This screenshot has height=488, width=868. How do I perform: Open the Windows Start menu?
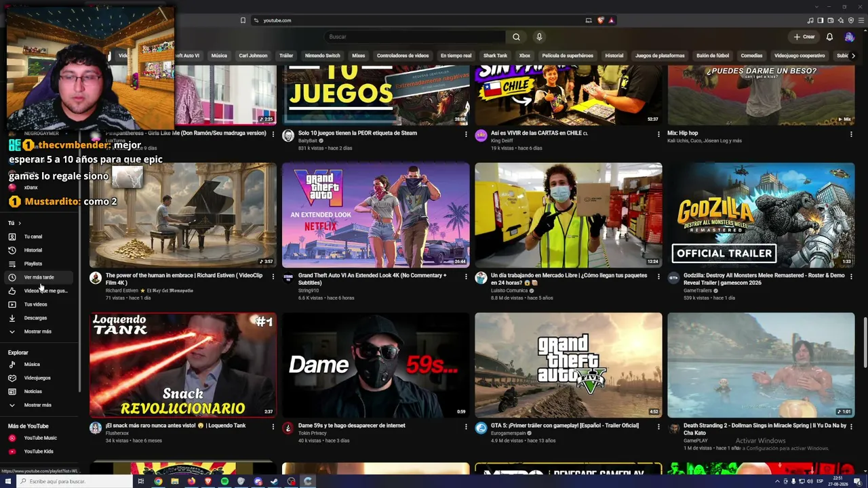coord(7,481)
